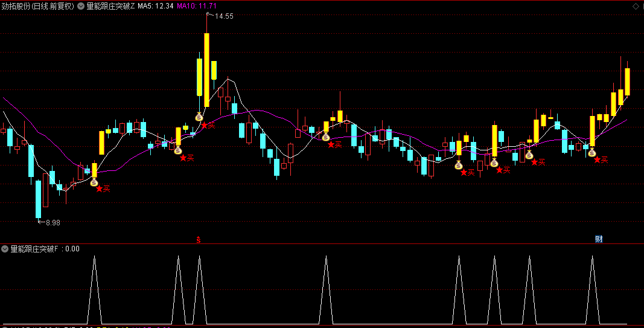Image resolution: width=644 pixels, height=328 pixels.
Task: Click the 量能跟庄突破Z indicator name
Action: [x=110, y=6]
